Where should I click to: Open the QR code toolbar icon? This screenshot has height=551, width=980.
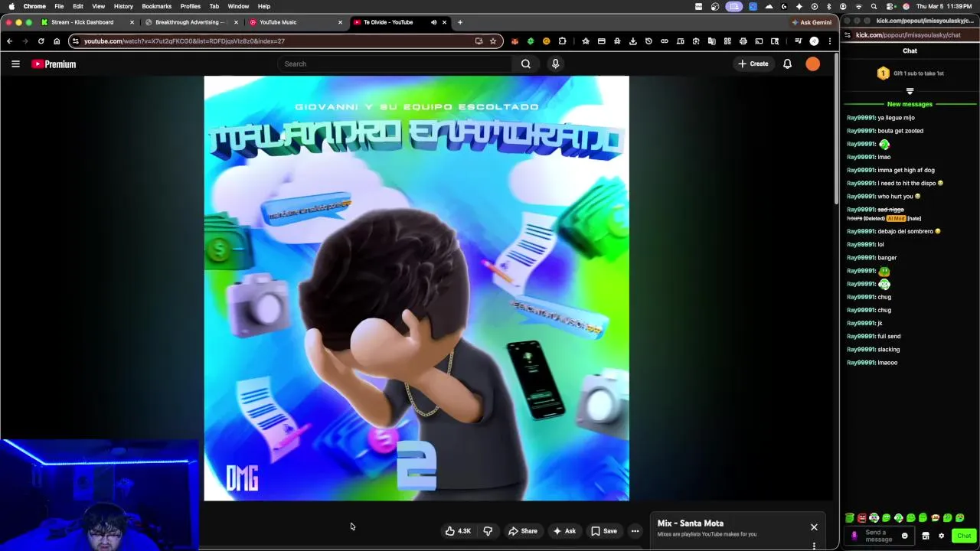tap(727, 41)
